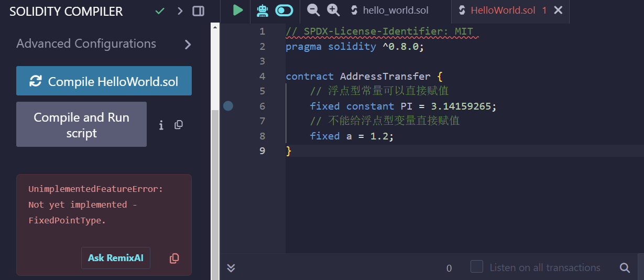The image size is (644, 280).
Task: Click the chevron arrow in the Solidity Compiler header
Action: (180, 11)
